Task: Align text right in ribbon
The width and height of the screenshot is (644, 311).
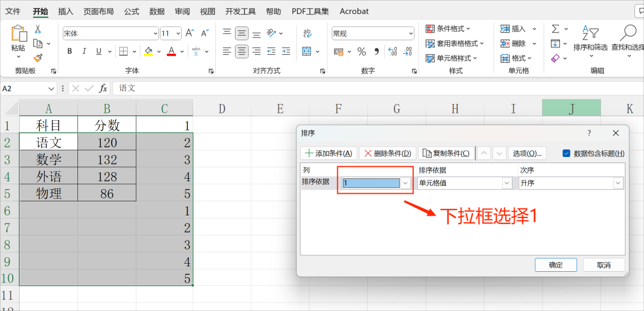Action: coord(257,51)
